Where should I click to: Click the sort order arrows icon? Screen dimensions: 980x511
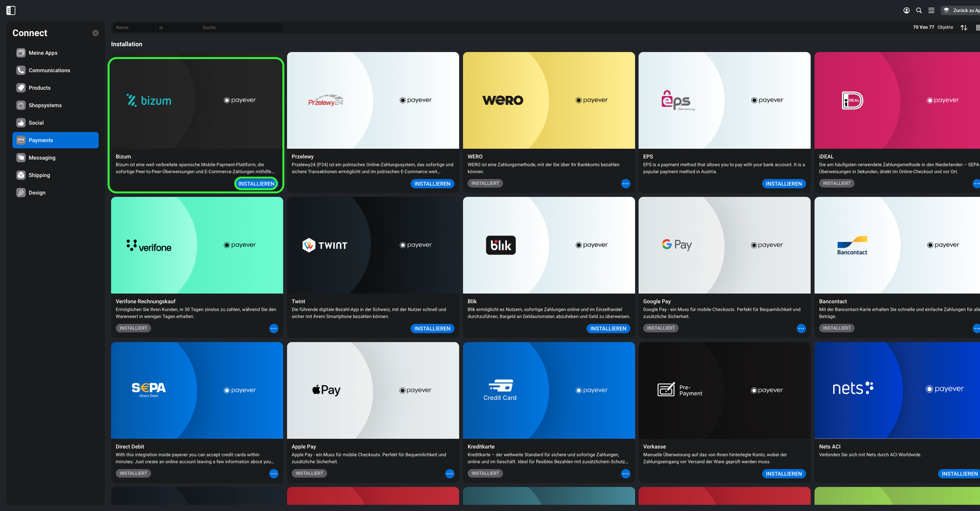tap(964, 28)
